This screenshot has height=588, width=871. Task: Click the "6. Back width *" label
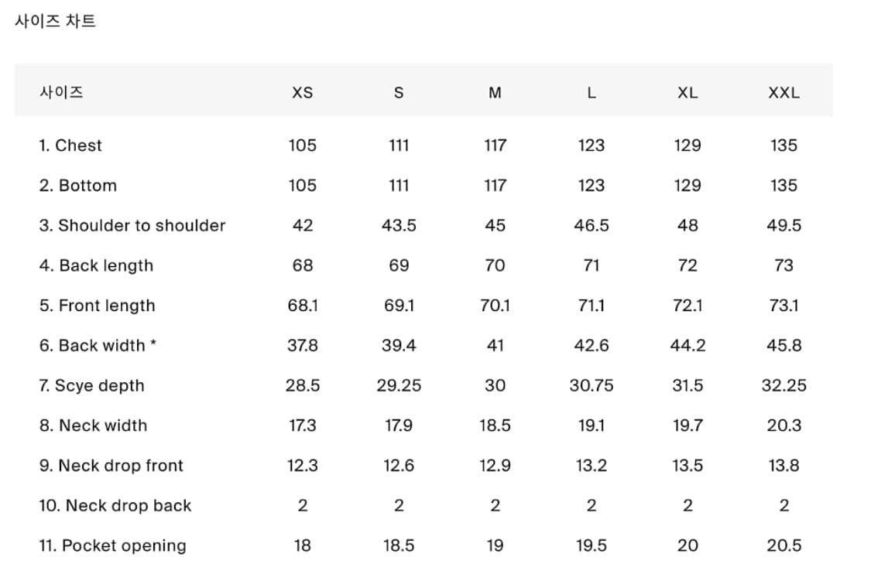(x=98, y=346)
